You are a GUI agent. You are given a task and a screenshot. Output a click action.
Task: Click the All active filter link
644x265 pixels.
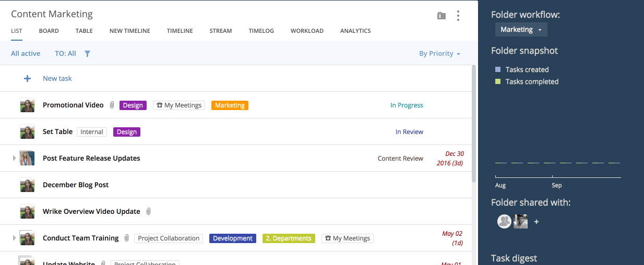[x=26, y=53]
